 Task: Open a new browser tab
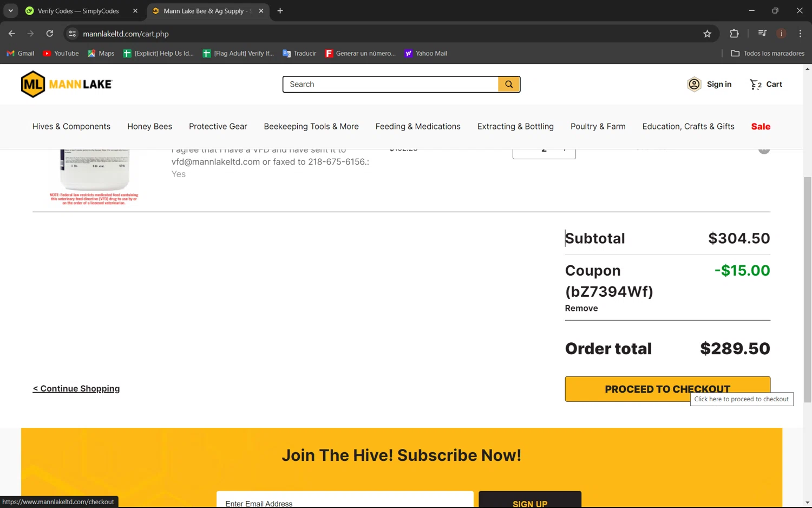pyautogui.click(x=280, y=11)
